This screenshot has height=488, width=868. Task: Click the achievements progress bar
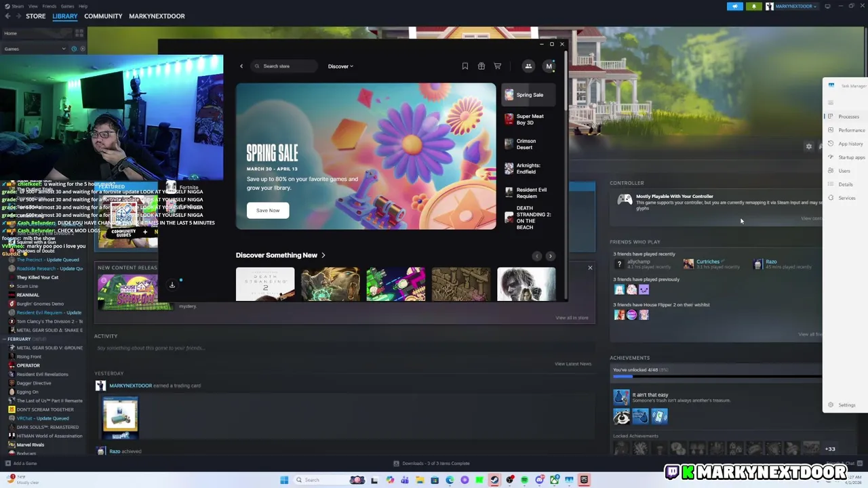[x=717, y=375]
